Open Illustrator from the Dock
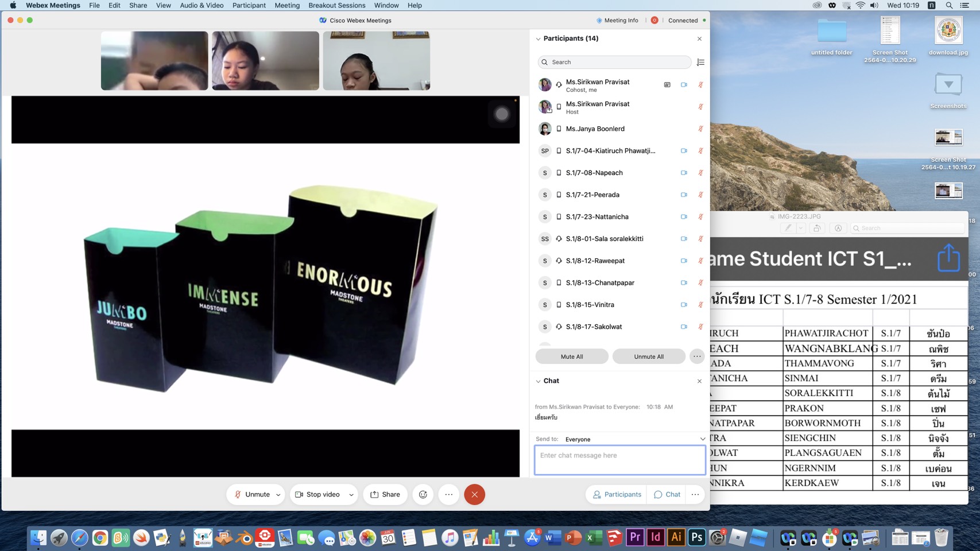The height and width of the screenshot is (551, 980). [x=676, y=538]
